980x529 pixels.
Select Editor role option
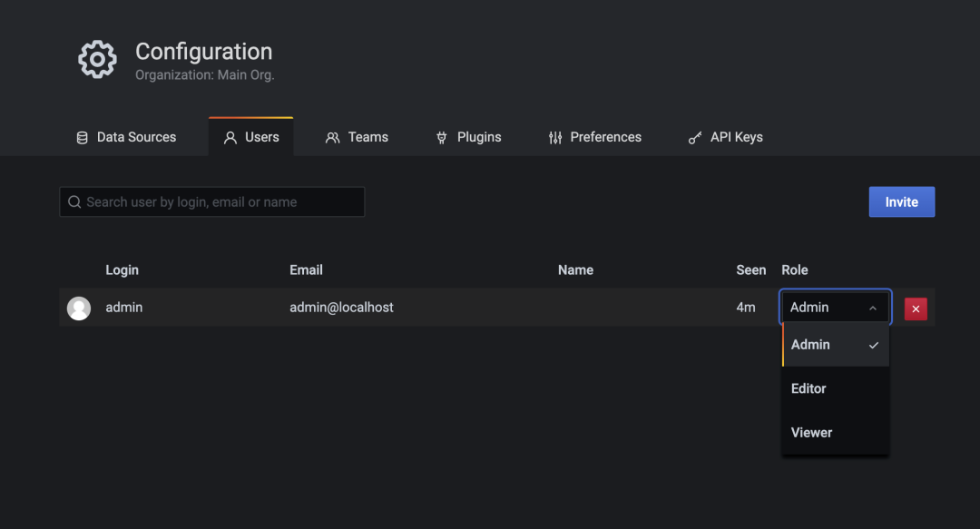pyautogui.click(x=808, y=388)
